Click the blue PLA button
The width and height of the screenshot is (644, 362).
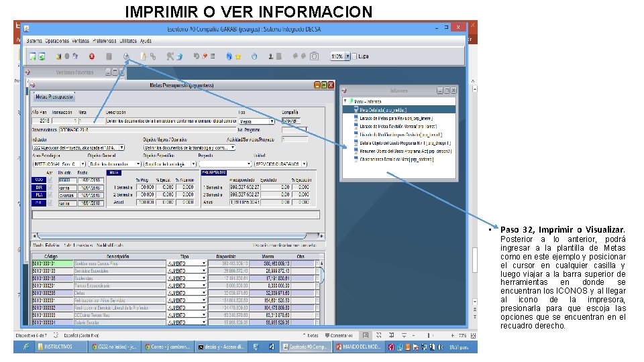click(39, 195)
